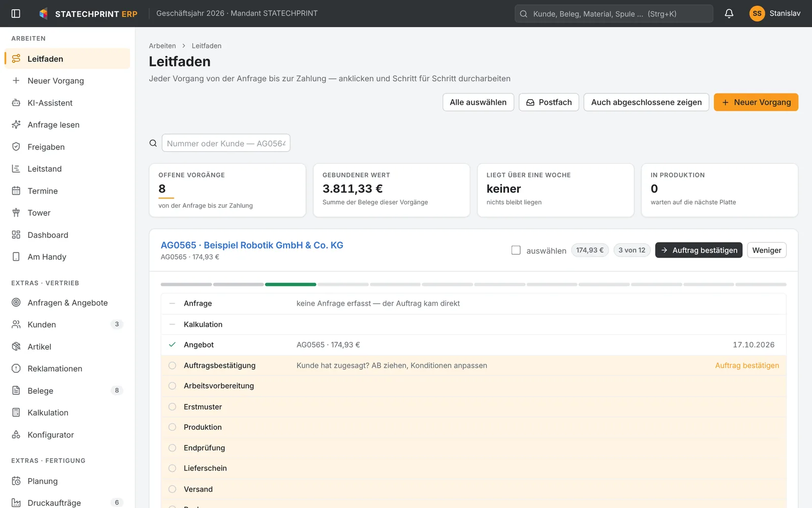812x508 pixels.
Task: Click the Leitfaden sidebar icon
Action: click(16, 59)
